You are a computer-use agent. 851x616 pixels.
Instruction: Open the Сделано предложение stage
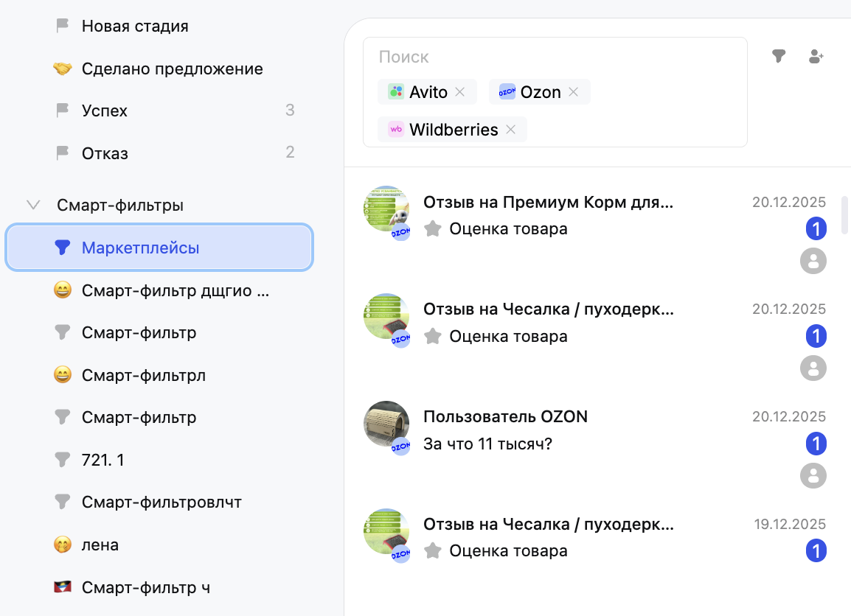pyautogui.click(x=172, y=69)
